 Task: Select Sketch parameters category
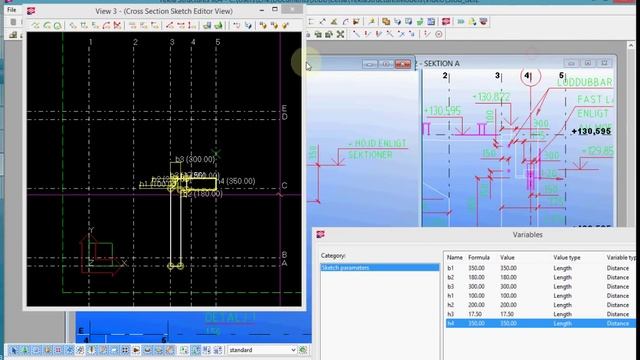click(x=380, y=268)
